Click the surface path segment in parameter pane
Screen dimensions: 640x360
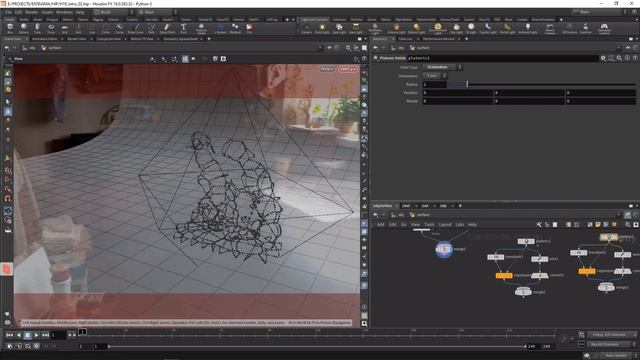[x=420, y=48]
